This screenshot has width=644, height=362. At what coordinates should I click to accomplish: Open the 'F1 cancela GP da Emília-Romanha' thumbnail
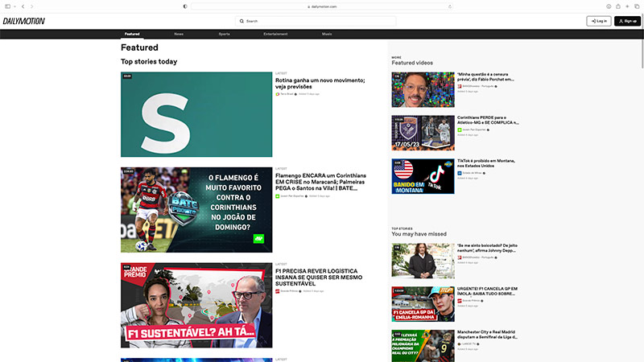point(423,304)
